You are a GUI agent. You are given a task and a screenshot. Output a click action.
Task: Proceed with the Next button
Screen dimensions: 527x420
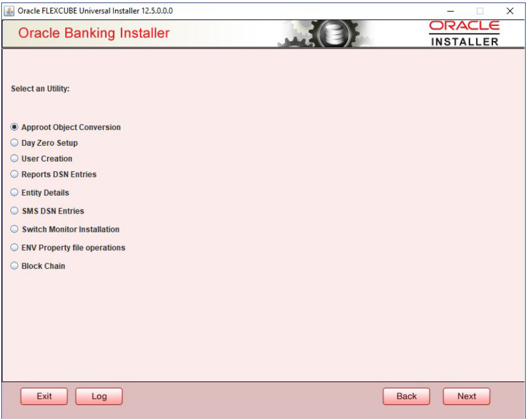tap(466, 396)
